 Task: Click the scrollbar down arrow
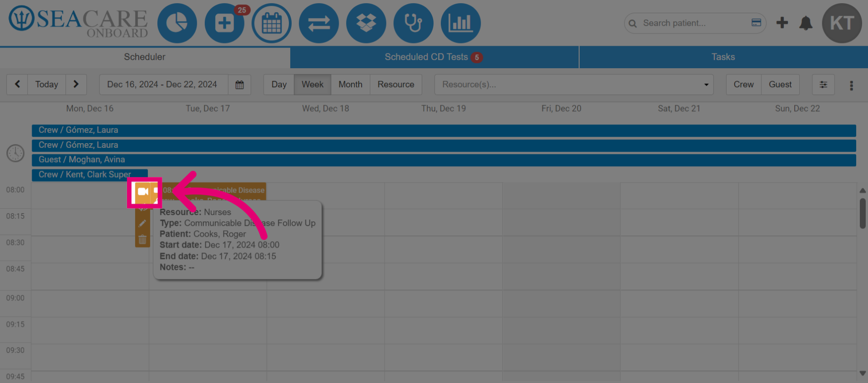[x=863, y=374]
